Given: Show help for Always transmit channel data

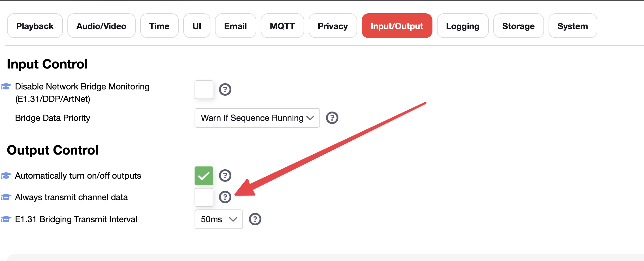Looking at the screenshot, I should [225, 197].
